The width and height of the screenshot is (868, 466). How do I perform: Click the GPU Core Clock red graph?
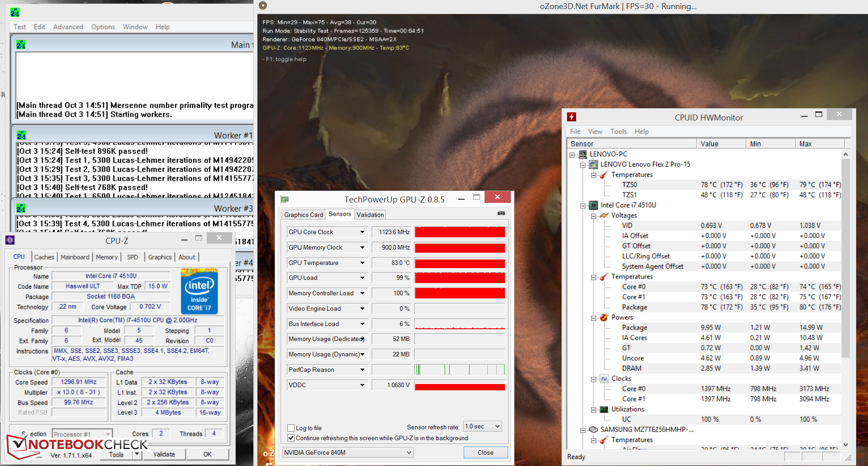[460, 232]
